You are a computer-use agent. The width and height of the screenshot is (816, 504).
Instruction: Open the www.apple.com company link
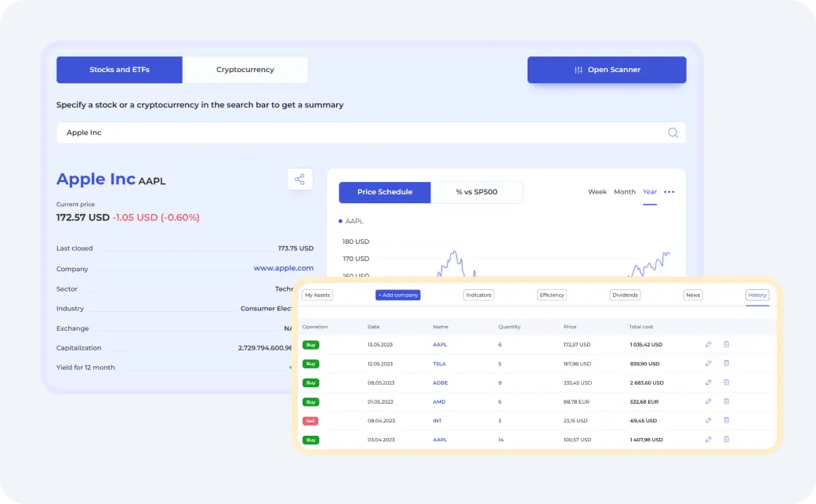pyautogui.click(x=283, y=268)
